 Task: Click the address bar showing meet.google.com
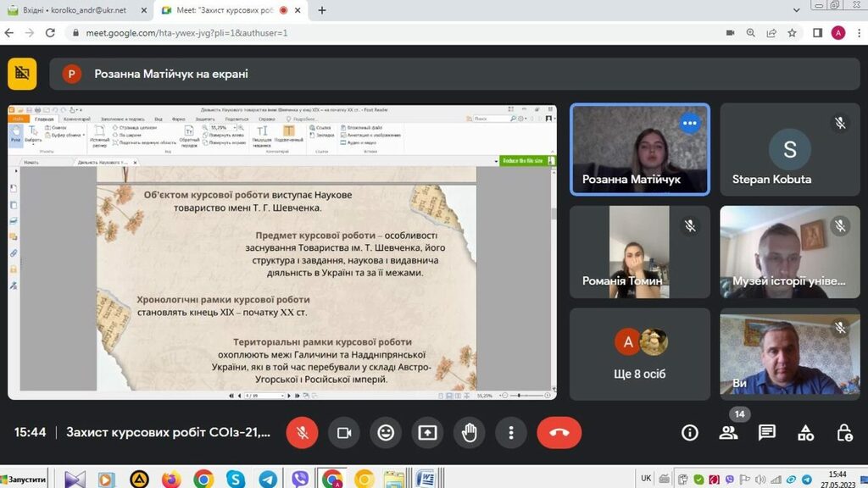pyautogui.click(x=381, y=33)
